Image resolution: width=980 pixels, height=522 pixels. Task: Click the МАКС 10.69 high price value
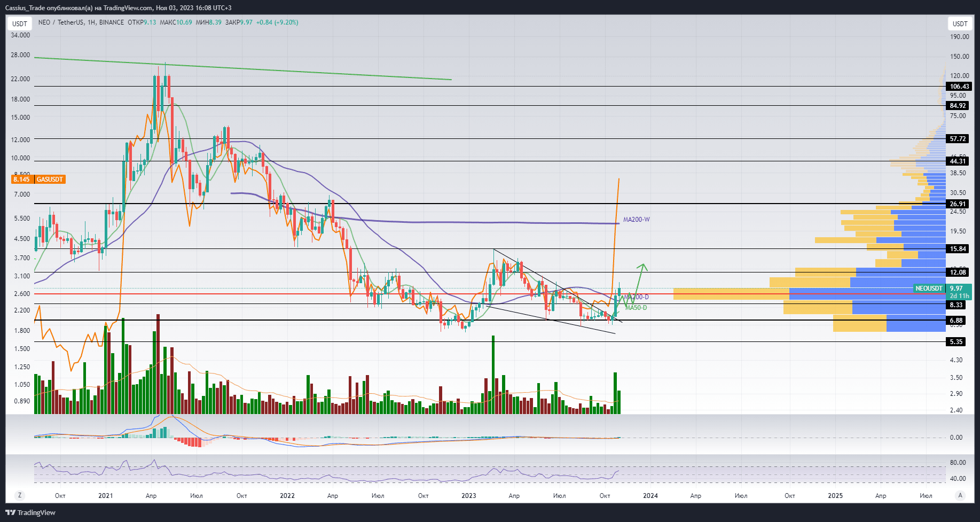[176, 22]
